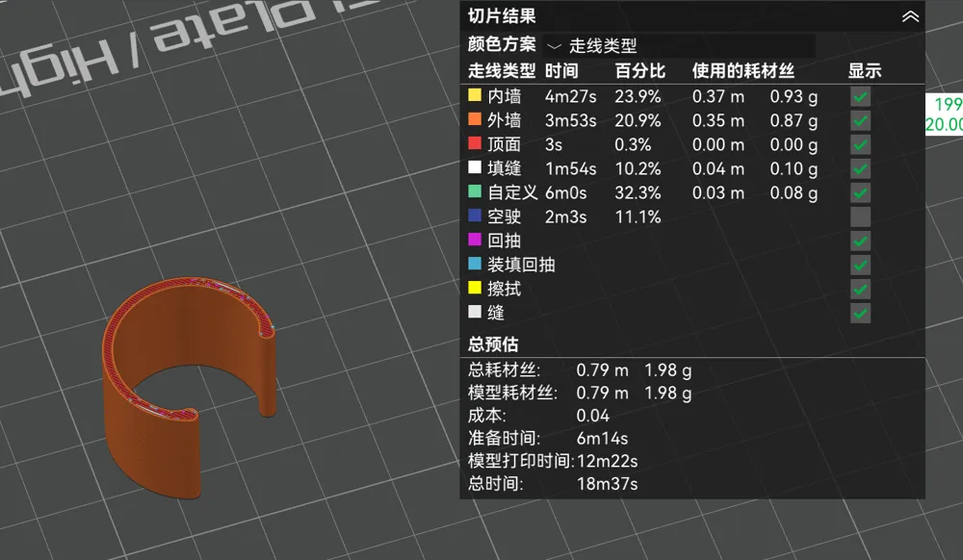Click the 总时间 18m37s value
Image resolution: width=963 pixels, height=560 pixels.
pyautogui.click(x=607, y=484)
